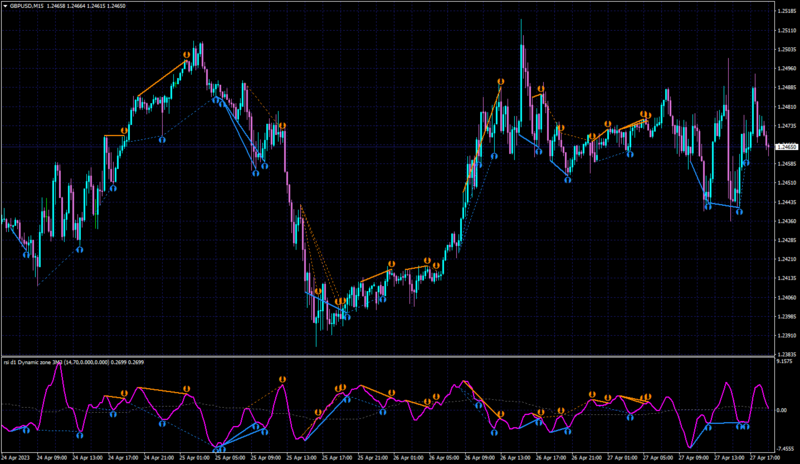Click the 25 Apr 05:00 time label

(231, 458)
